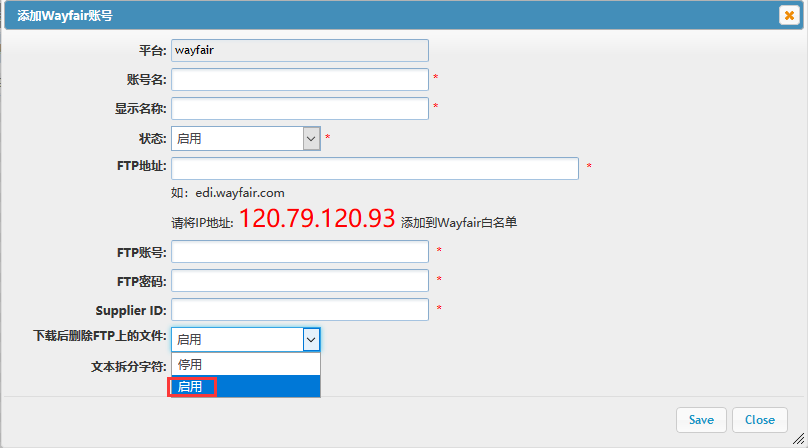Click the X icon in dialog title bar
Screen dimensions: 808x448
788,15
